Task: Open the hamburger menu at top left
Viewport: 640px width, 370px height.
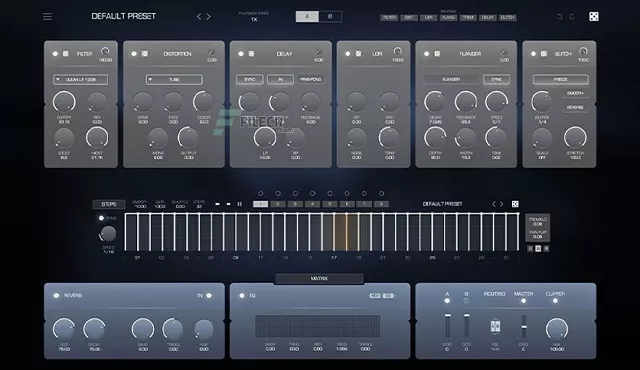Action: click(x=47, y=17)
